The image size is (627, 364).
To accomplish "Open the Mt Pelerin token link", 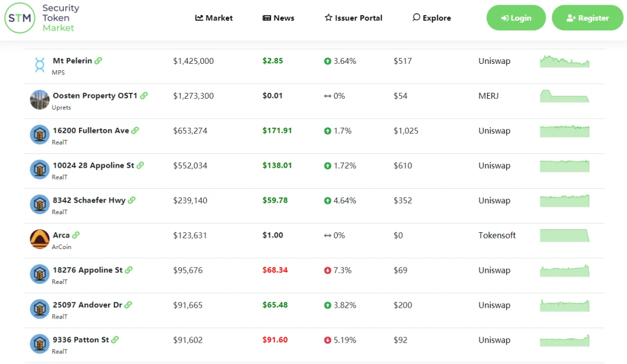I will [73, 61].
